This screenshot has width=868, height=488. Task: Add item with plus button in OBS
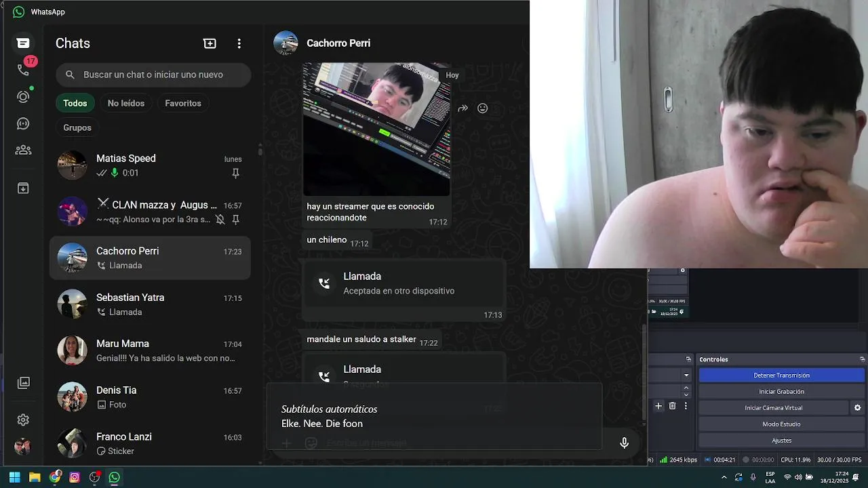tap(658, 406)
